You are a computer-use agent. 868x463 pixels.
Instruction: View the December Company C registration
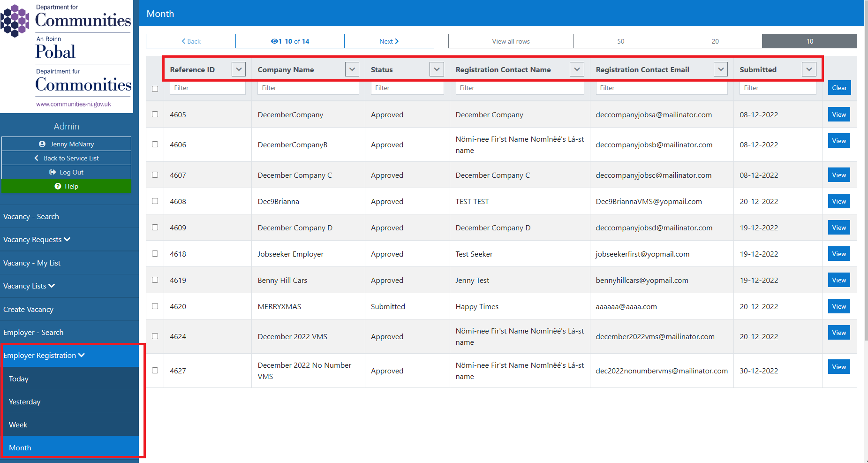click(x=839, y=175)
